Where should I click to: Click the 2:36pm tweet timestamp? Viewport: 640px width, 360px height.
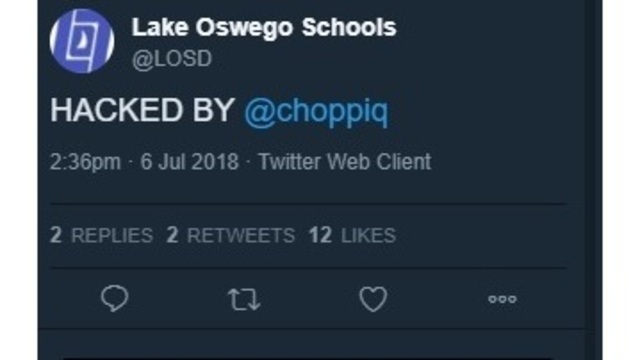point(85,162)
